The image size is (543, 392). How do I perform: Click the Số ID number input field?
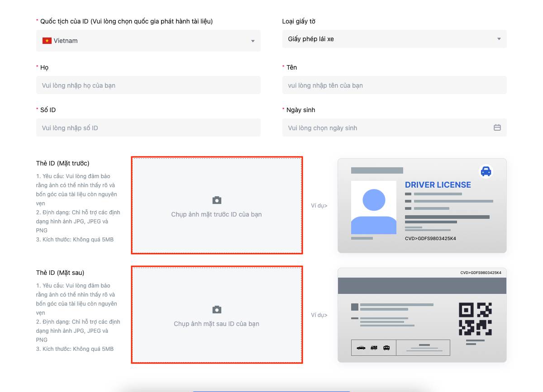coord(148,128)
